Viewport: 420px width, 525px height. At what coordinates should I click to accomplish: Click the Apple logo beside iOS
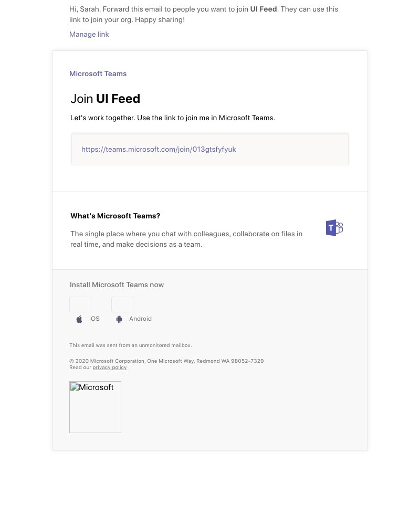click(x=79, y=319)
